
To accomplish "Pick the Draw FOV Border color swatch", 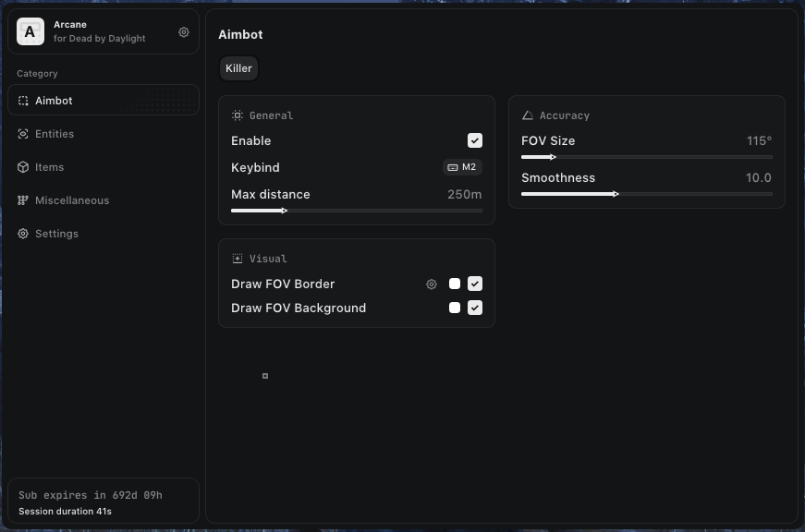I will (455, 284).
